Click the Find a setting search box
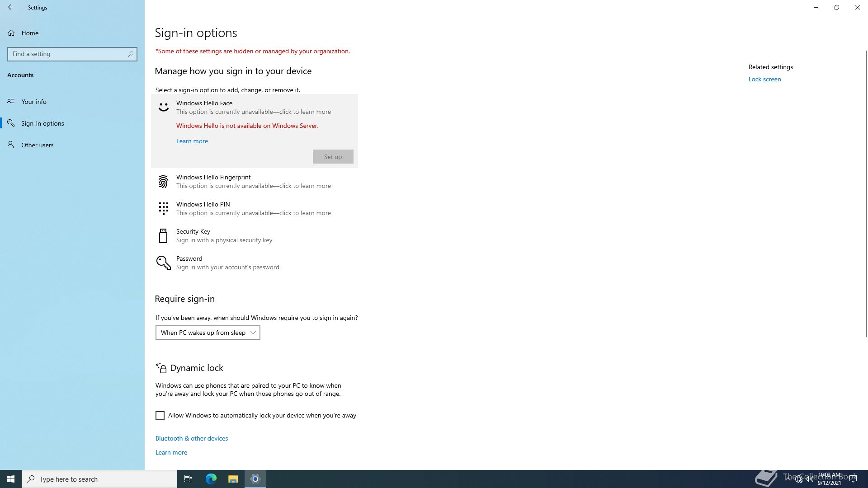This screenshot has height=488, width=868. 72,54
